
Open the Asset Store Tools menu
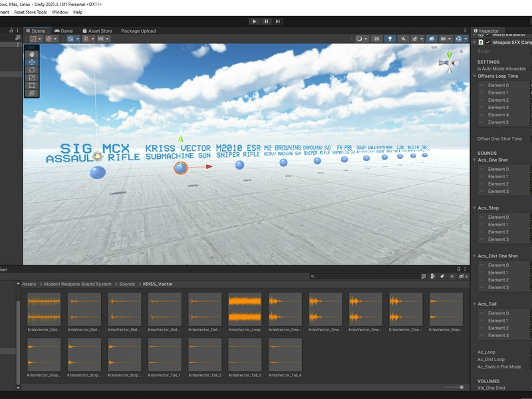tap(30, 12)
